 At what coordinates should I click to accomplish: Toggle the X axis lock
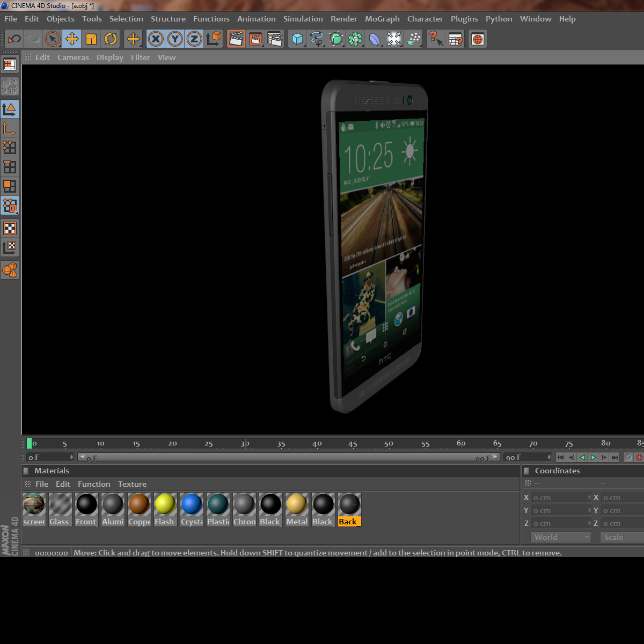(155, 39)
